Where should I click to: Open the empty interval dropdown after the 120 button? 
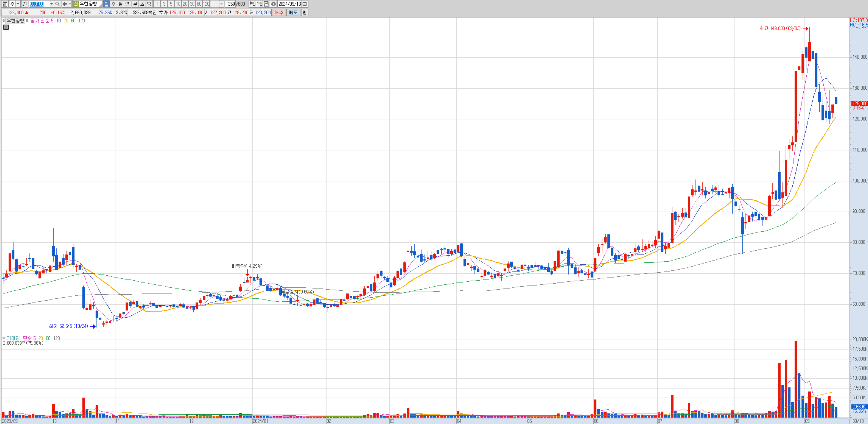click(221, 4)
